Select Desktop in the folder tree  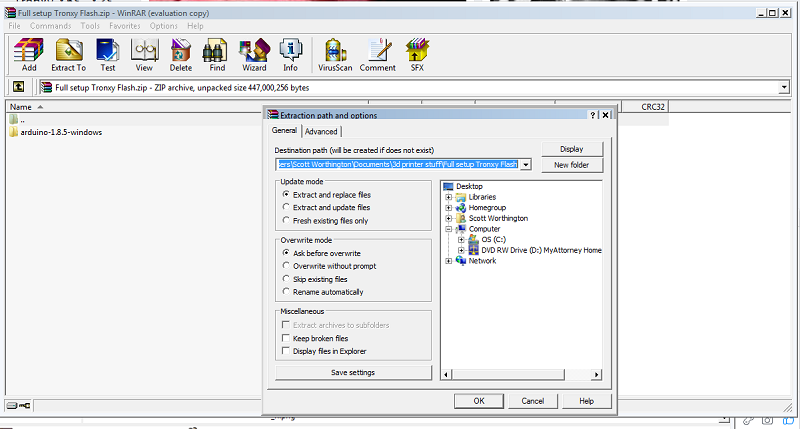(469, 186)
